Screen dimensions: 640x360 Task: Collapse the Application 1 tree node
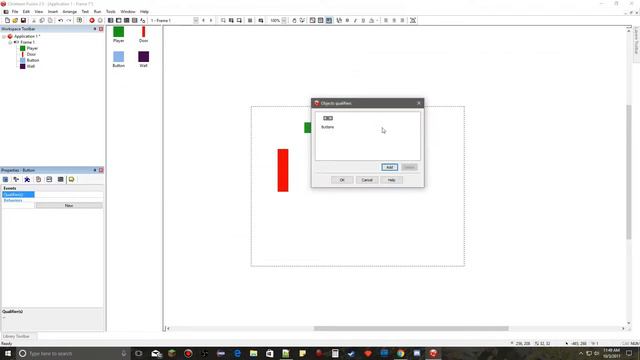point(4,36)
